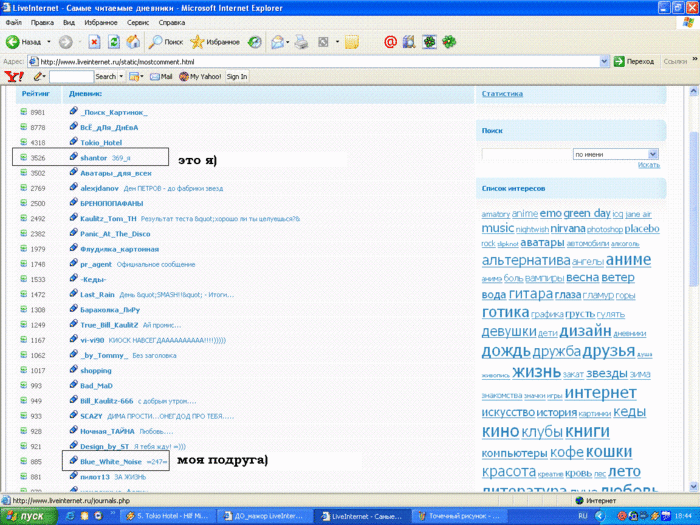Open the Mail envelope toolbar icon
Viewport: 700px width, 525px height.
[277, 42]
